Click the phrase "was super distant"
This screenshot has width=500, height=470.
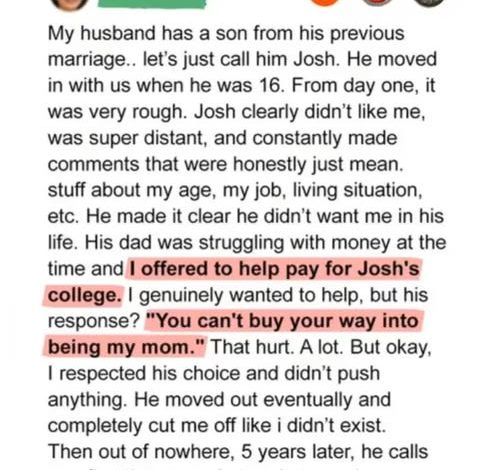[125, 138]
